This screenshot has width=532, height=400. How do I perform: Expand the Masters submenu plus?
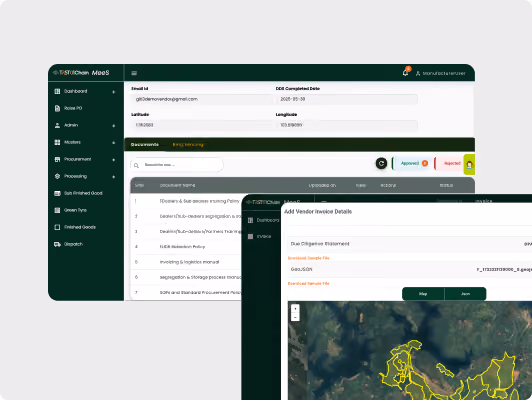(x=114, y=143)
